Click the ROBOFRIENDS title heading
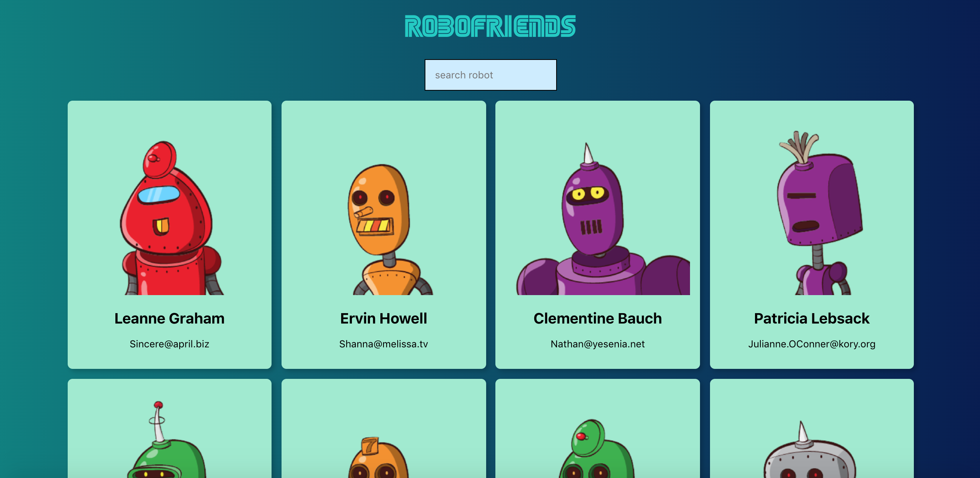Image resolution: width=980 pixels, height=478 pixels. 490,26
